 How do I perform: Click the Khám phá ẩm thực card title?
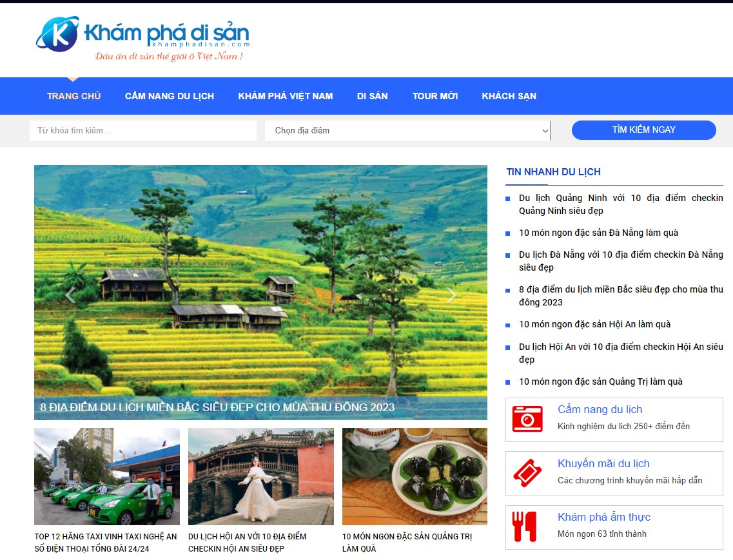(604, 517)
